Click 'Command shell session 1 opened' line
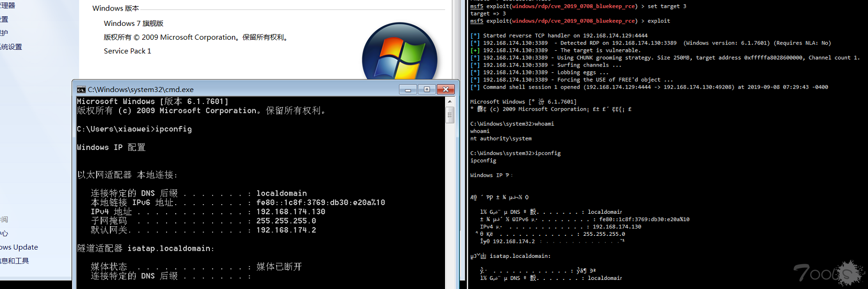The width and height of the screenshot is (868, 289). coord(649,87)
